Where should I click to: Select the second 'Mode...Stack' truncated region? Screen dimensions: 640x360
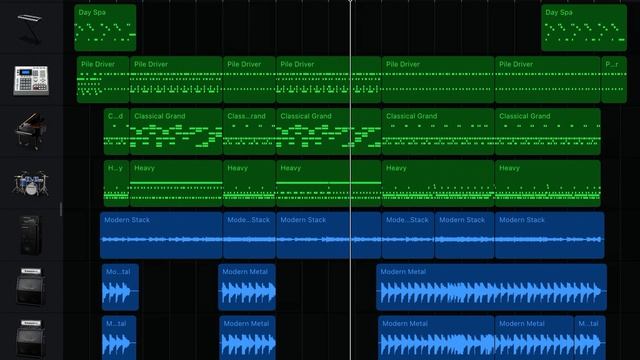[x=408, y=235]
